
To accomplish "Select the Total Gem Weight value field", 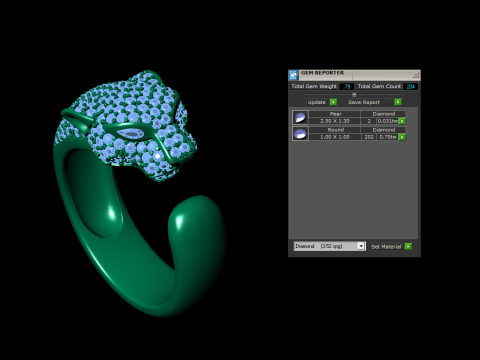I will [347, 86].
